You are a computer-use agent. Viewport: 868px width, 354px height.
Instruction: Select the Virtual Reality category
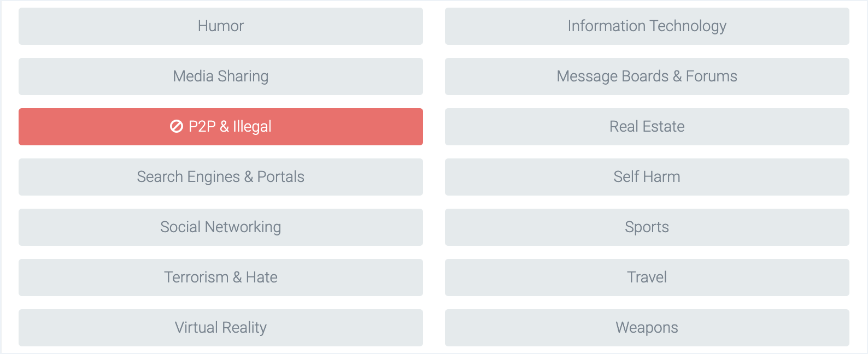tap(221, 328)
